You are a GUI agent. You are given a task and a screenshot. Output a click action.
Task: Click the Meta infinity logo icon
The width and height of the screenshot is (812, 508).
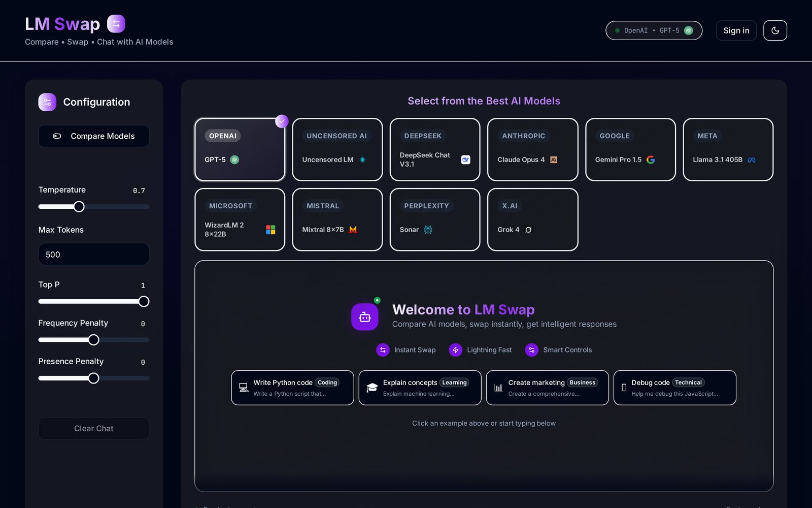click(752, 160)
